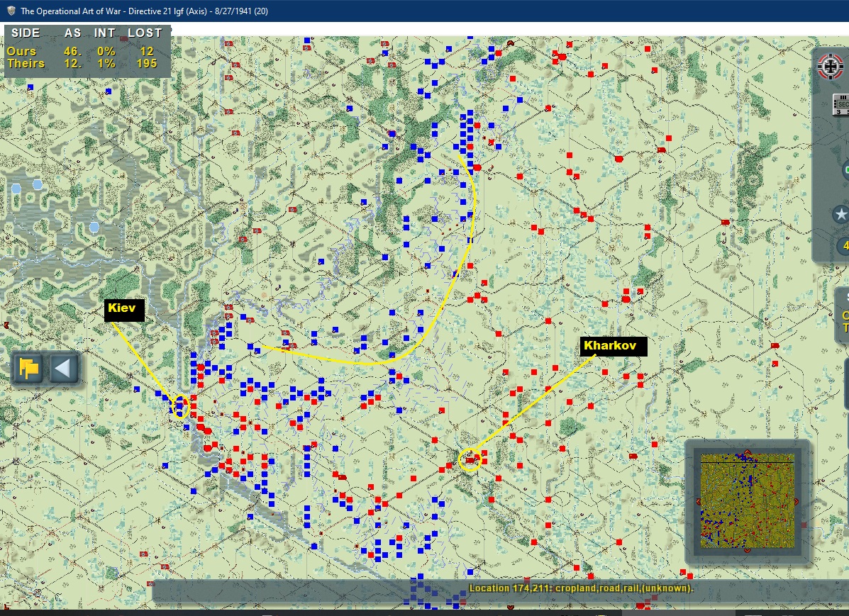The height and width of the screenshot is (616, 849).
Task: Click the minimap's downward scroll arrow
Action: [747, 550]
